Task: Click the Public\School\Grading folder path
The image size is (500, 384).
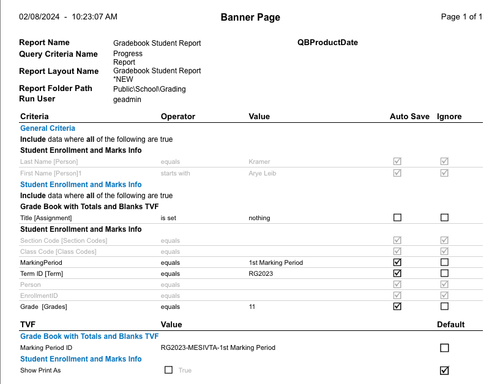Action: click(x=149, y=89)
